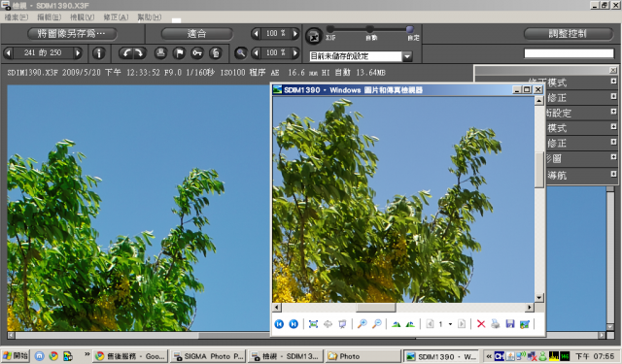Image resolution: width=622 pixels, height=364 pixels.
Task: Start slide show in Picture Viewer
Action: pos(342,324)
